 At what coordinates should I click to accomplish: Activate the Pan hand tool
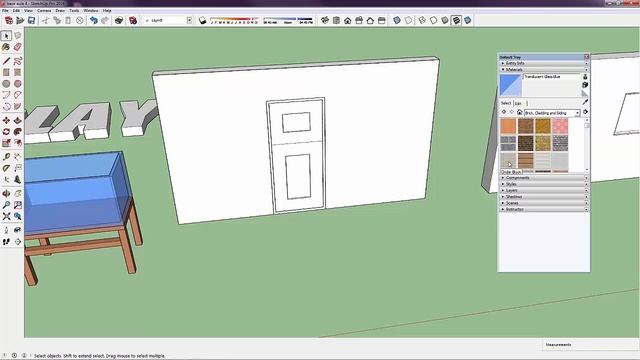[18, 193]
